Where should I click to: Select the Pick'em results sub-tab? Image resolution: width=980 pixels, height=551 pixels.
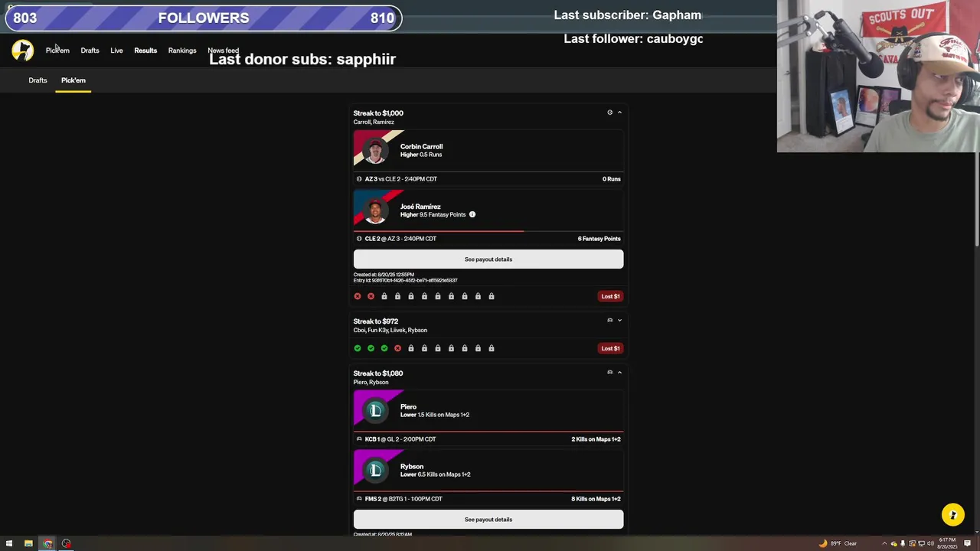click(73, 80)
